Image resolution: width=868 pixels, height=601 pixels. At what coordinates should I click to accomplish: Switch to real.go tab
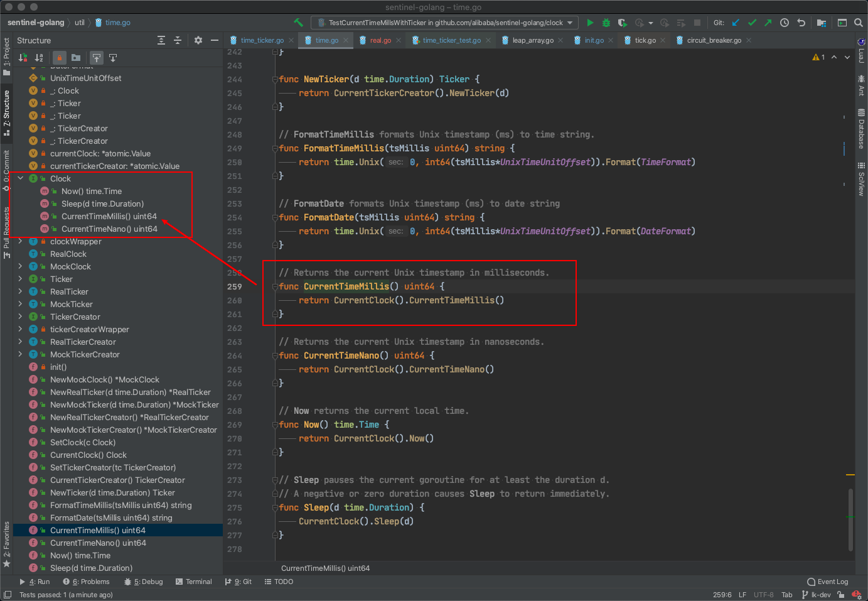380,40
